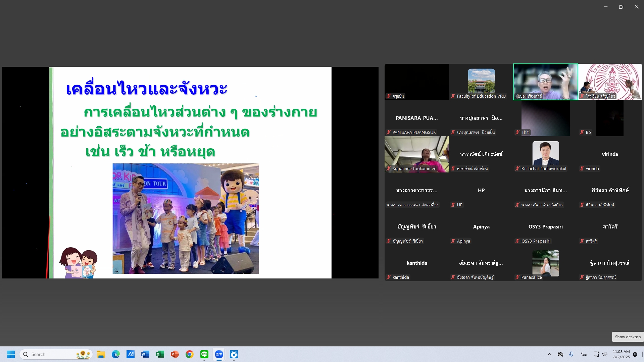
Task: Click the muted microphone icon next to kanthida
Action: click(x=388, y=277)
